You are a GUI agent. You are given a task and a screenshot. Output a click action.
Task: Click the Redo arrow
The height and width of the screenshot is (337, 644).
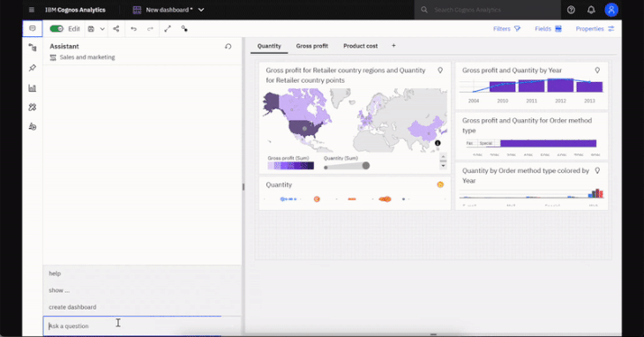(x=150, y=29)
